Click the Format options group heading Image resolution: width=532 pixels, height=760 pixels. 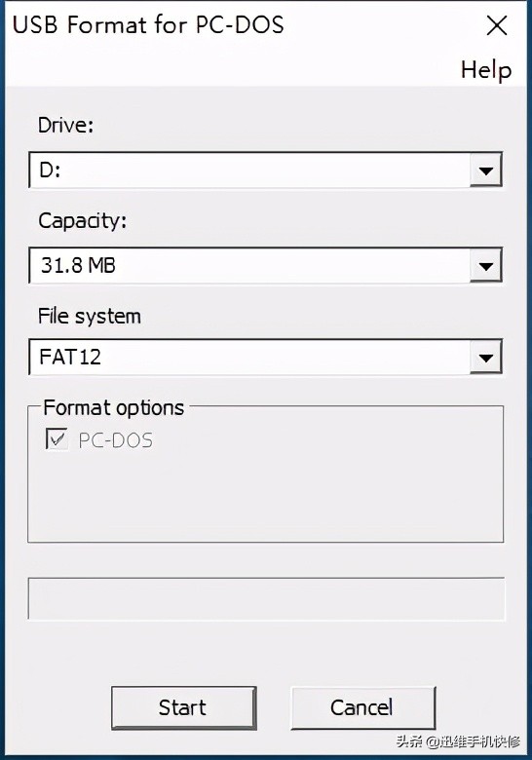[113, 407]
